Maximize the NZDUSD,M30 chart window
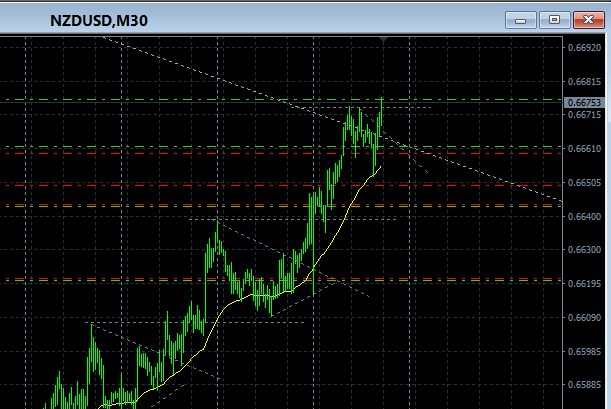 coord(554,20)
